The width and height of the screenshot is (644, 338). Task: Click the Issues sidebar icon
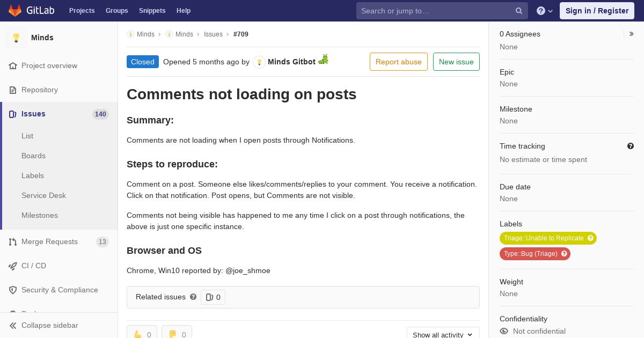tap(13, 114)
